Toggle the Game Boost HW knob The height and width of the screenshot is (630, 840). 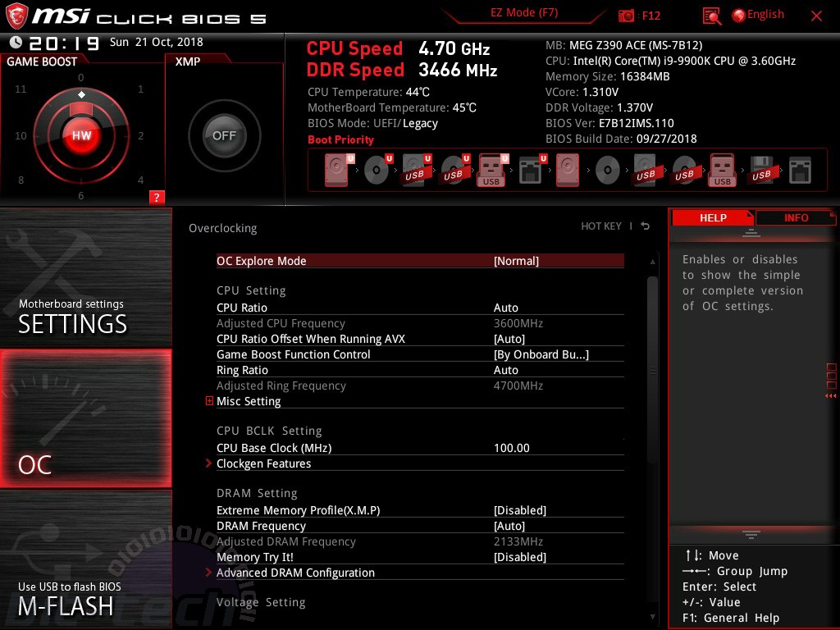81,135
